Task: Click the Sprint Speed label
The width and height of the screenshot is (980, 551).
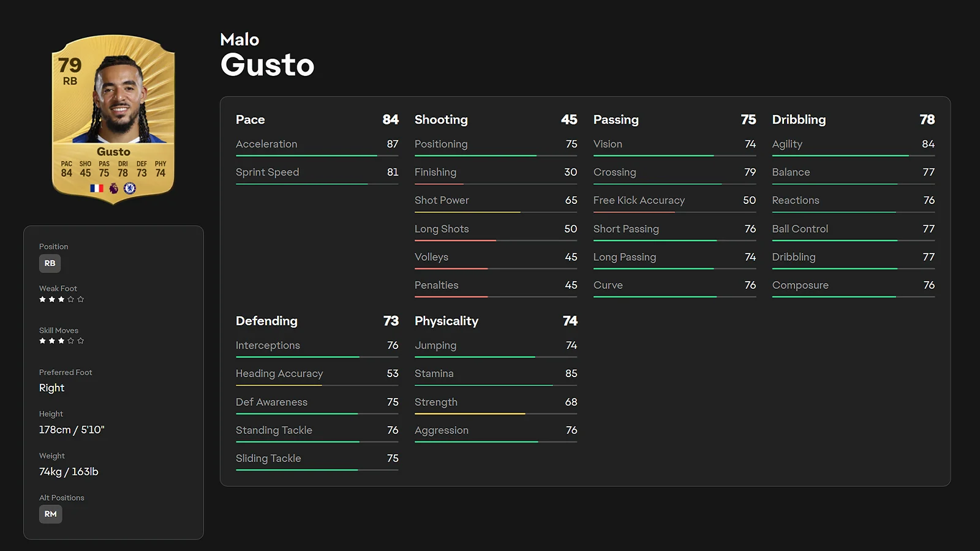Action: coord(268,172)
